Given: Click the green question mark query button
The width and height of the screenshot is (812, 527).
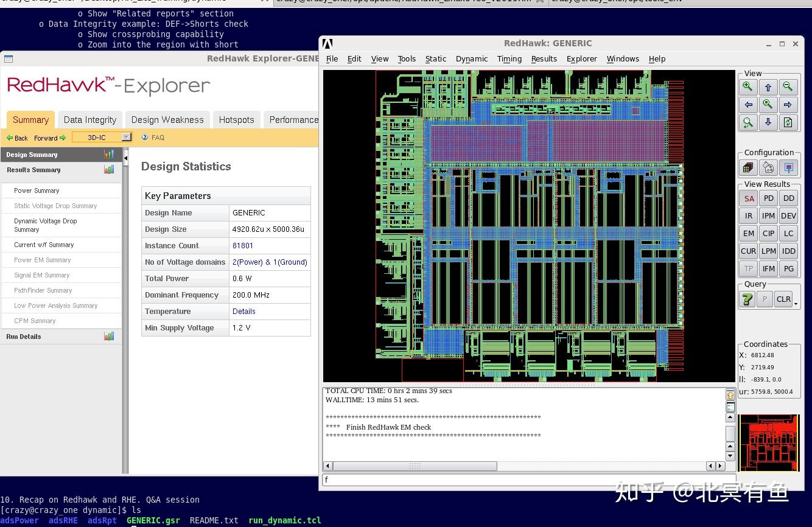Looking at the screenshot, I should tap(747, 299).
